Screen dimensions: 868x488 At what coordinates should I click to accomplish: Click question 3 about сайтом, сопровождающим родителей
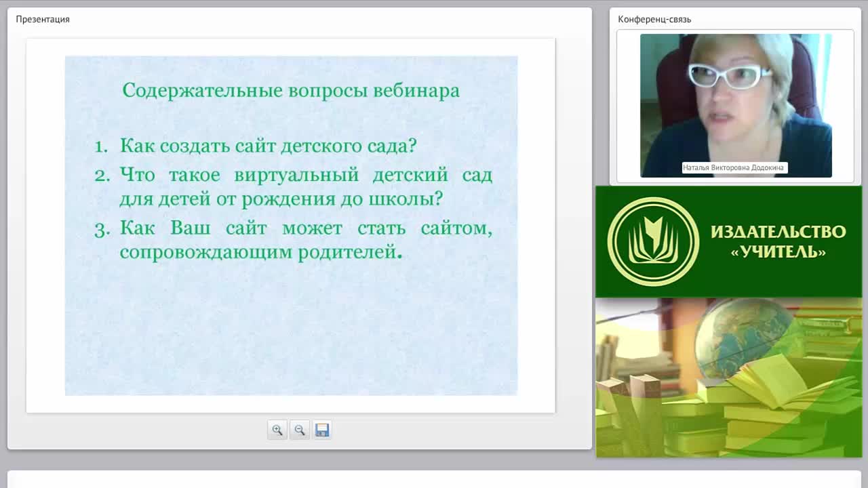pos(293,239)
